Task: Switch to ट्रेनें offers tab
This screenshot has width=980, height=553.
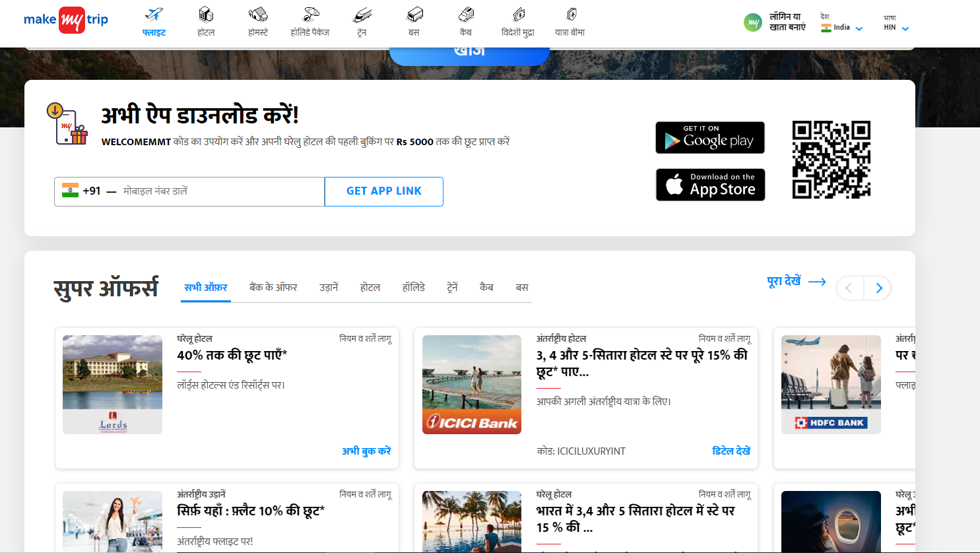Action: [x=453, y=288]
